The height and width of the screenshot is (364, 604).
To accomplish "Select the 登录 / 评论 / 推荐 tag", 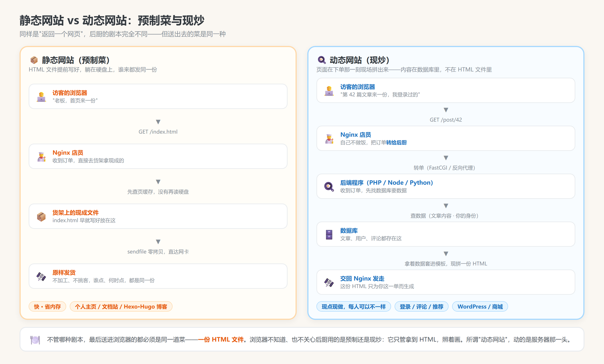I will (421, 307).
